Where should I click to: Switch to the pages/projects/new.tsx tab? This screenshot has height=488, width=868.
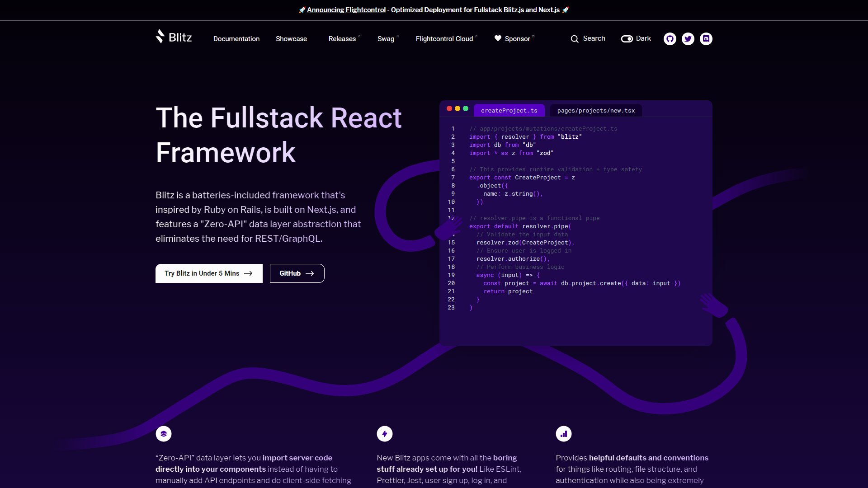[596, 111]
